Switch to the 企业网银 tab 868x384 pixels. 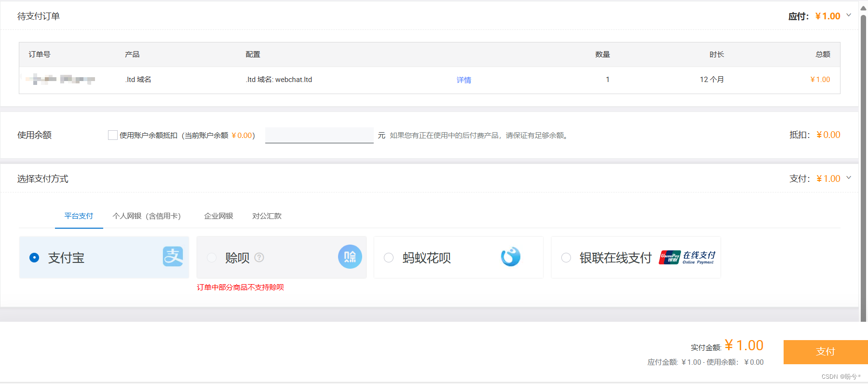click(x=218, y=216)
